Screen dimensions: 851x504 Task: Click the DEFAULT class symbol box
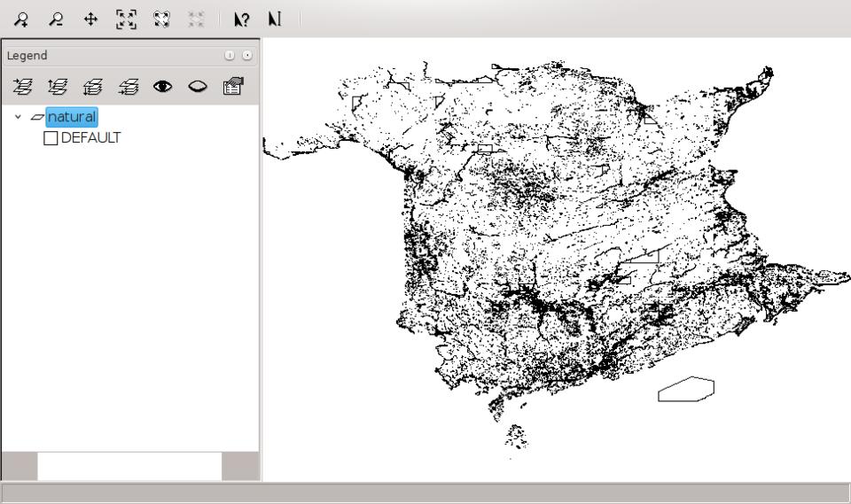51,138
